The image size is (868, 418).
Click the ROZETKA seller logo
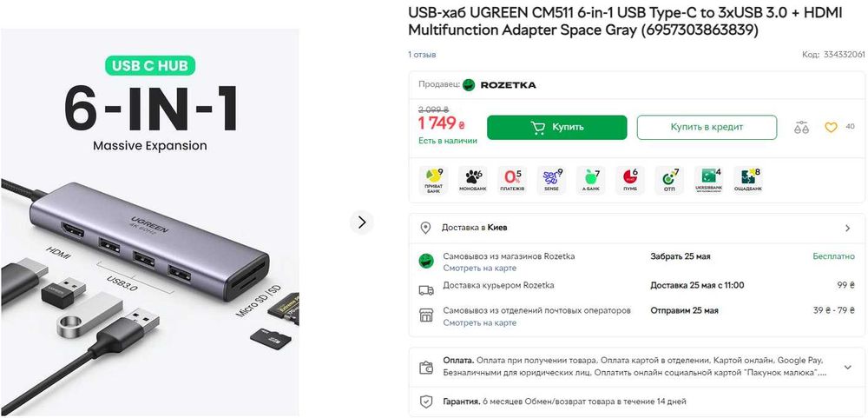click(x=500, y=85)
